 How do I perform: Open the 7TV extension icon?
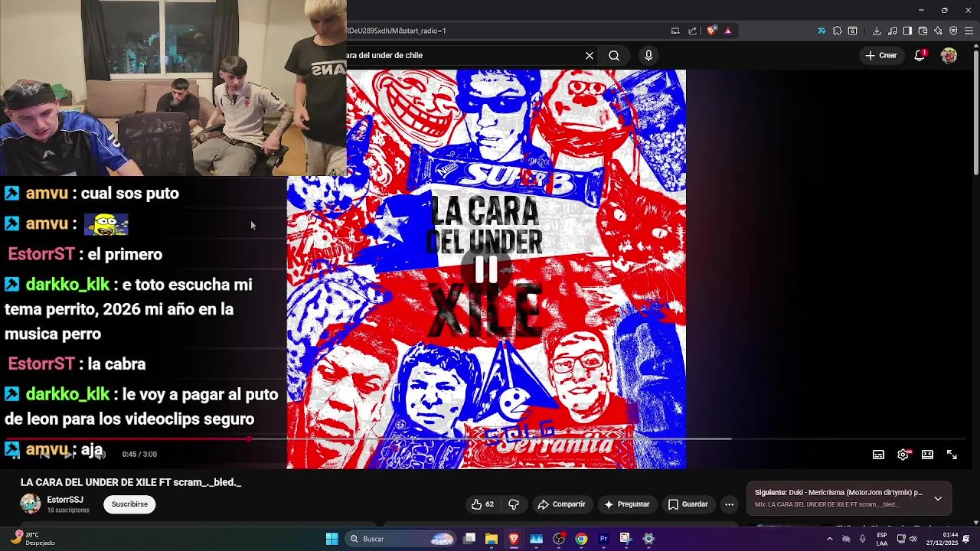pos(822,31)
